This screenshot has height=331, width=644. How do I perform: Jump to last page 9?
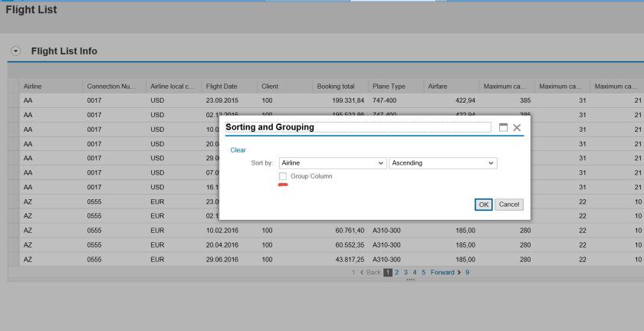coord(467,272)
